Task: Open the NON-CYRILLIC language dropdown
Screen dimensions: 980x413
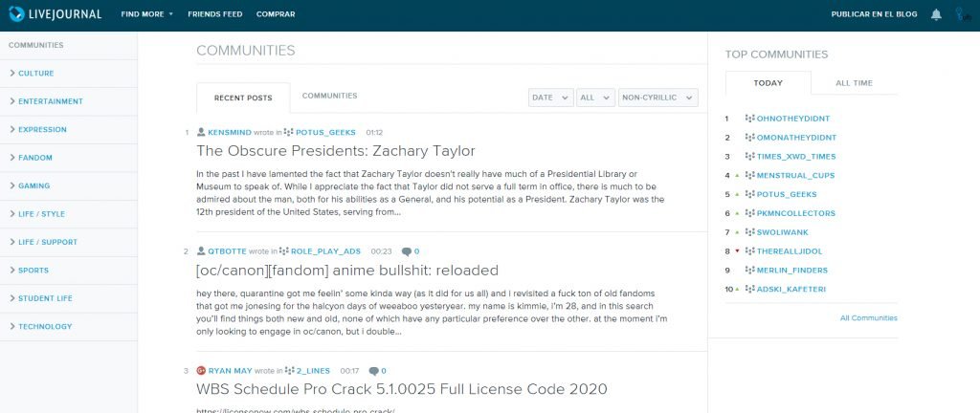Action: (x=657, y=98)
